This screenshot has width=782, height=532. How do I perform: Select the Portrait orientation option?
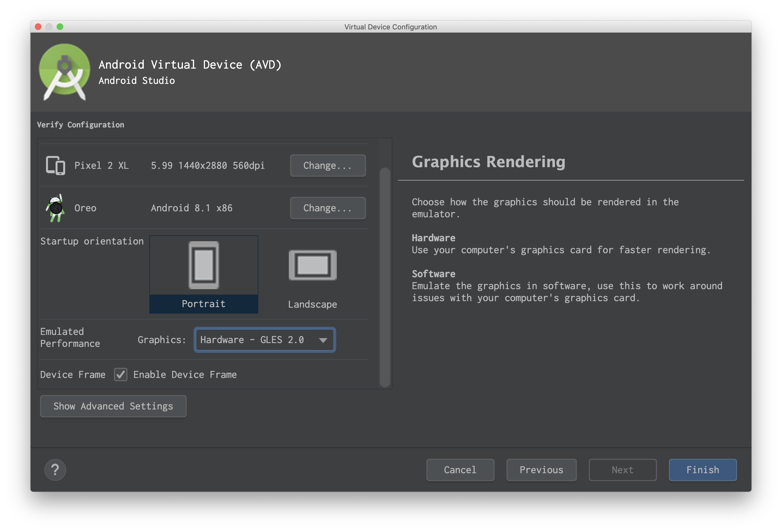coord(204,274)
